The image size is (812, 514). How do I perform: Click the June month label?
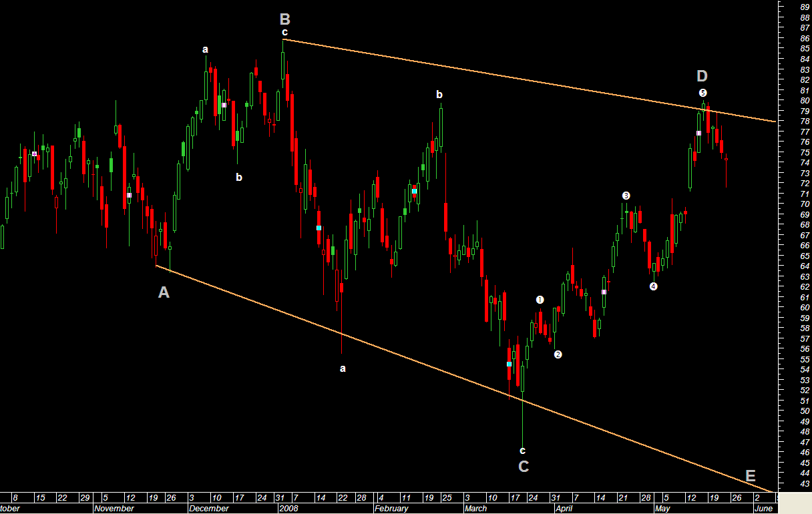click(x=763, y=509)
